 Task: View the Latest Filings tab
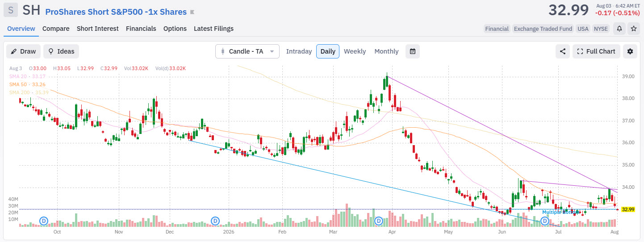(213, 29)
